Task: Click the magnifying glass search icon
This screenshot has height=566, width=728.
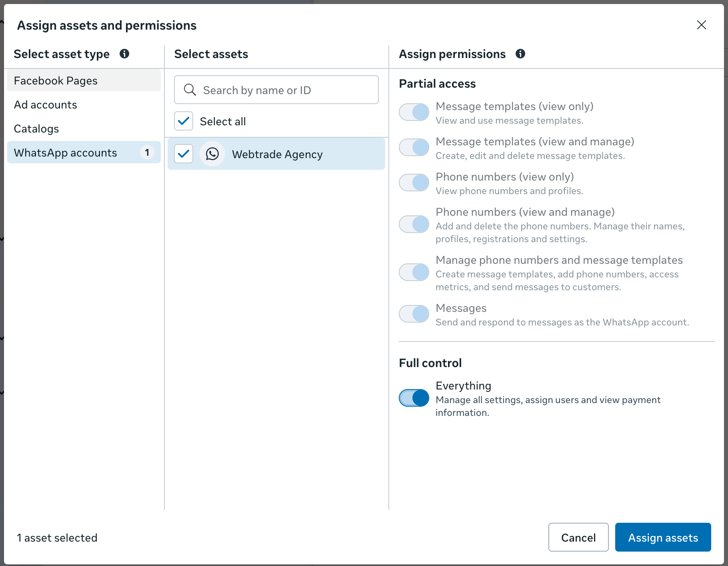Action: coord(190,90)
